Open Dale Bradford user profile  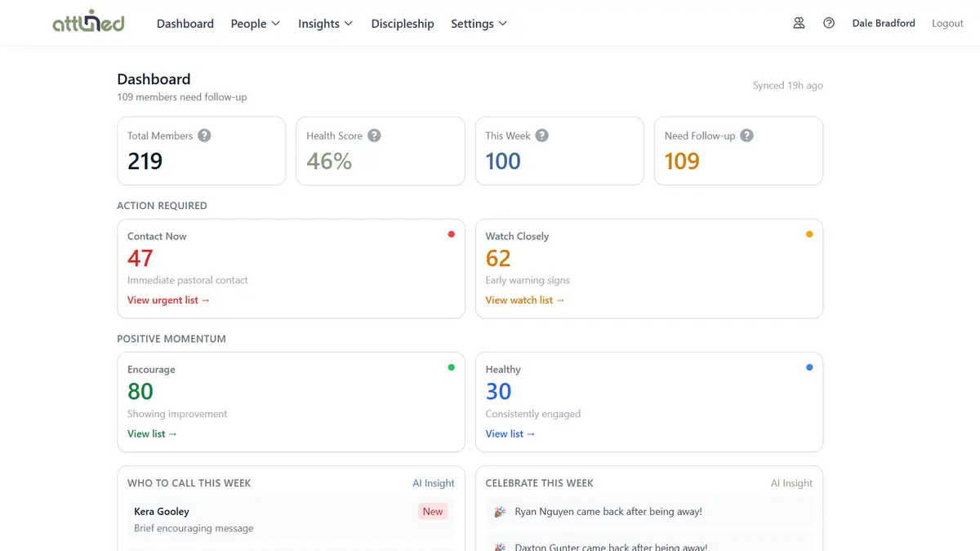(x=884, y=24)
